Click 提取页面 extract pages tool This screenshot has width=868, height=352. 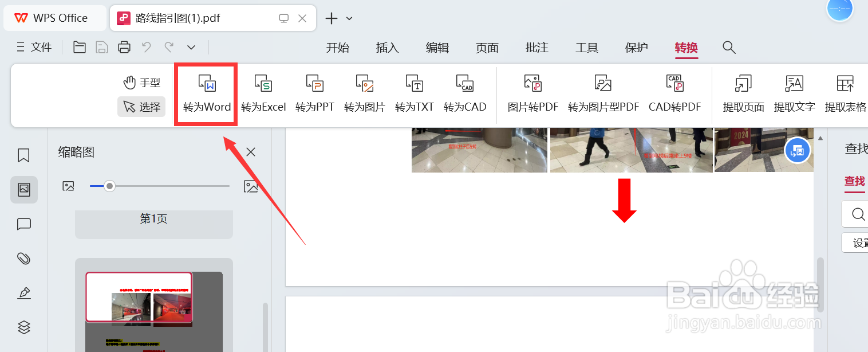tap(743, 95)
